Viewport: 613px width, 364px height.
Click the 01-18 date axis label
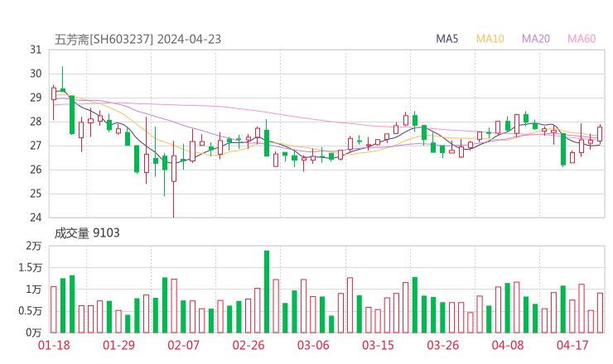click(x=54, y=345)
